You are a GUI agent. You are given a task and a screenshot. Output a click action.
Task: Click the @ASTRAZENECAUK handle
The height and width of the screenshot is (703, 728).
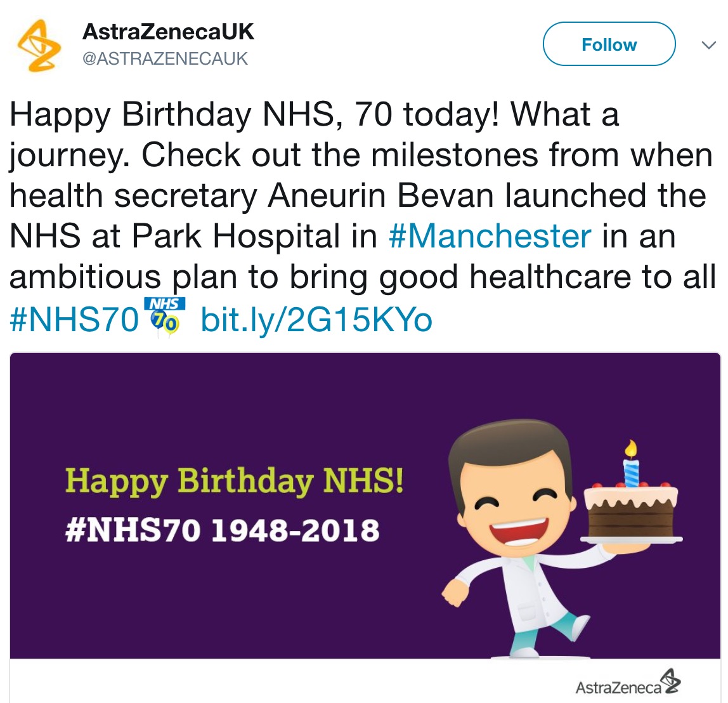[x=166, y=59]
